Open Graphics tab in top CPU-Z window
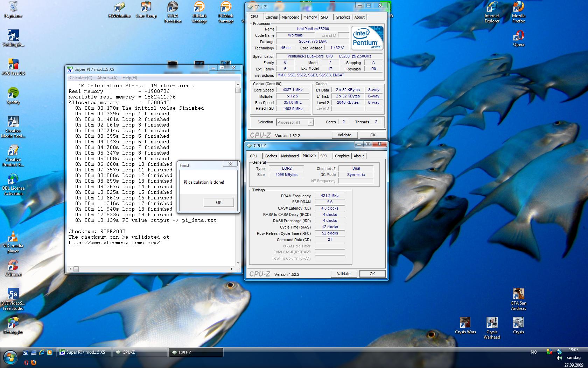Screen dimensions: 588x368 343,17
